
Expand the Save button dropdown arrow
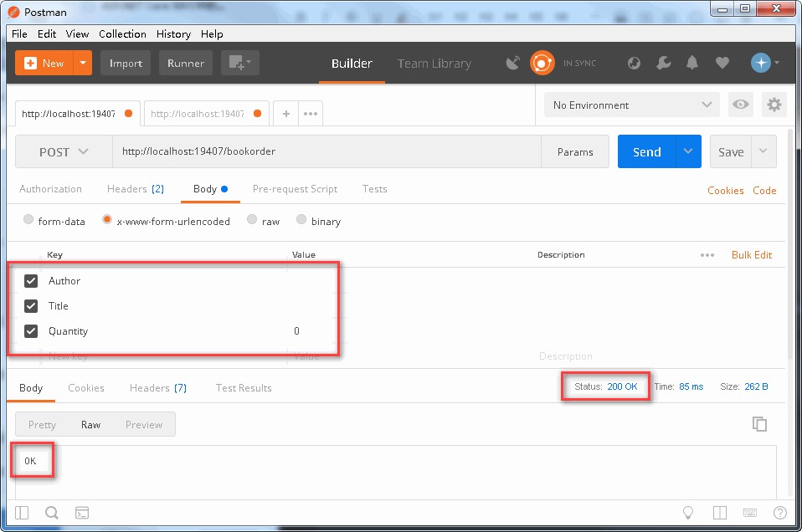coord(763,151)
